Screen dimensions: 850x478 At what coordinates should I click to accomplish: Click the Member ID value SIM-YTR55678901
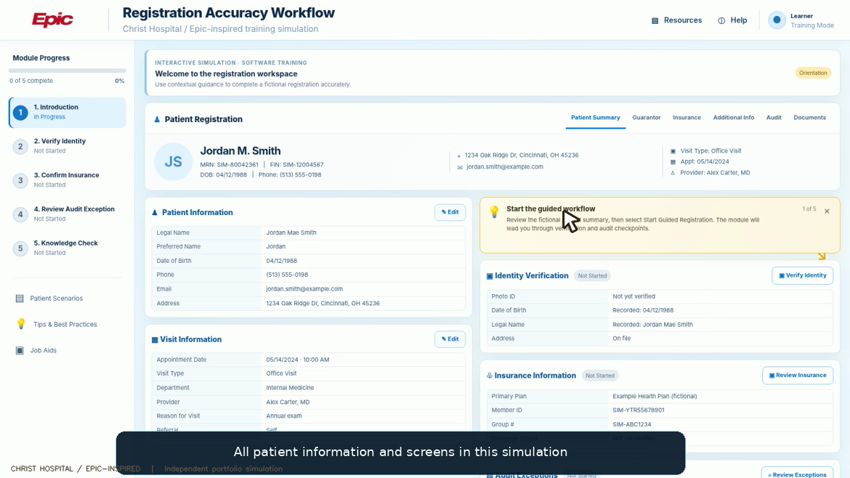[638, 410]
